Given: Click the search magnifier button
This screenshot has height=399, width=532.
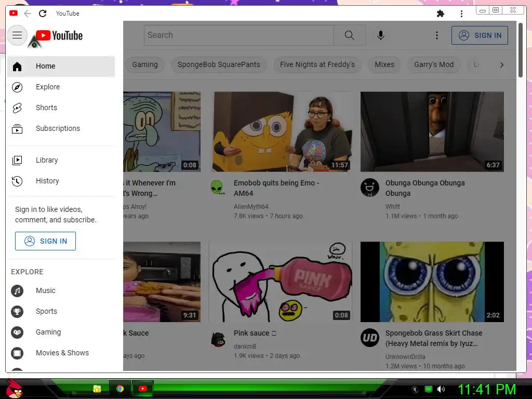Looking at the screenshot, I should (350, 35).
